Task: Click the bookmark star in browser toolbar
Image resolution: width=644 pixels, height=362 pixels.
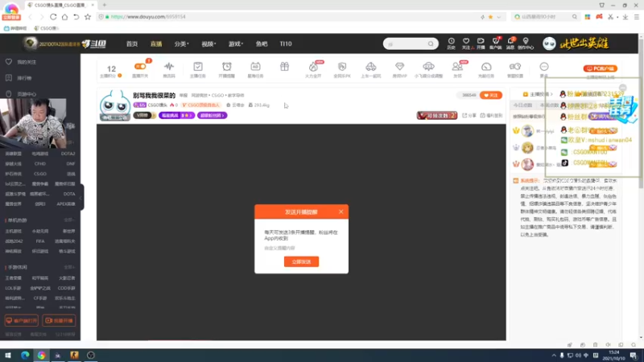Action: click(88, 17)
